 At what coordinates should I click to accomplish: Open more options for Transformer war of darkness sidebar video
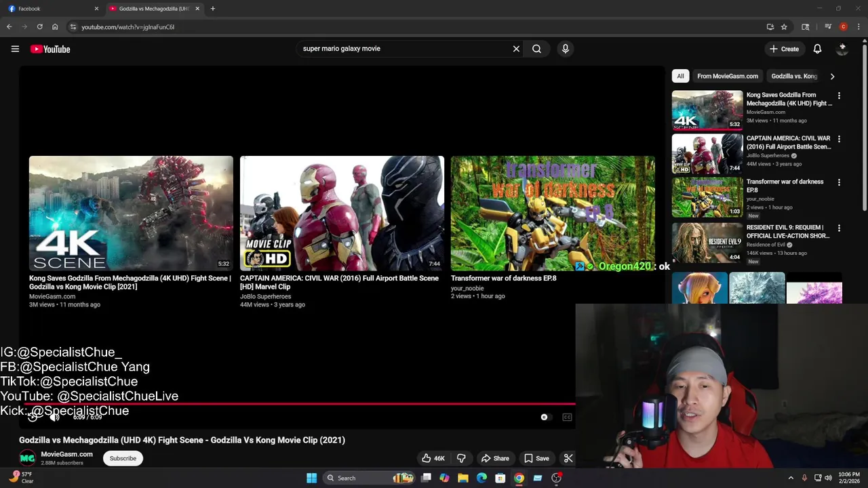(839, 182)
